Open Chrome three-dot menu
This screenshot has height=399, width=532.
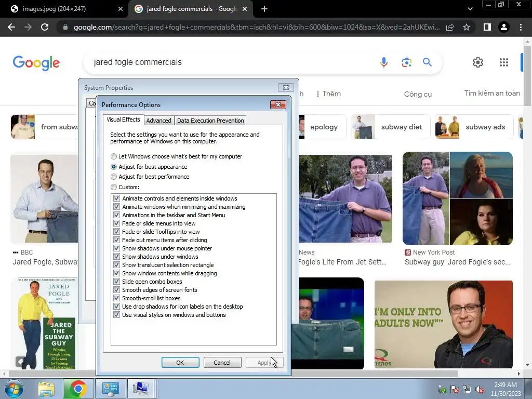[x=521, y=27]
